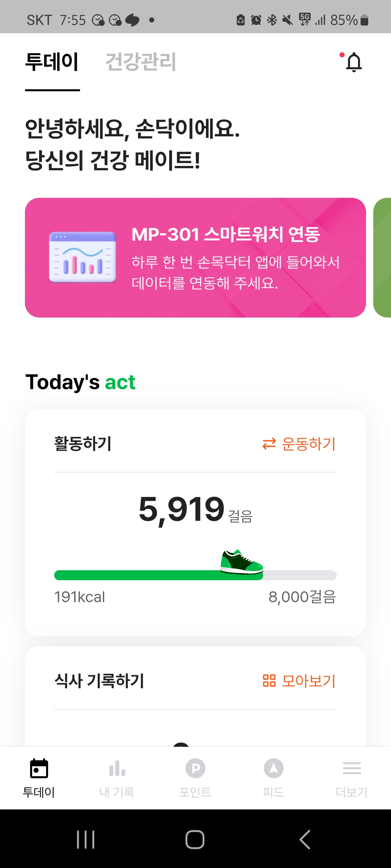Tap the chart illustration on pink banner
Image resolution: width=391 pixels, height=868 pixels.
pos(83,258)
